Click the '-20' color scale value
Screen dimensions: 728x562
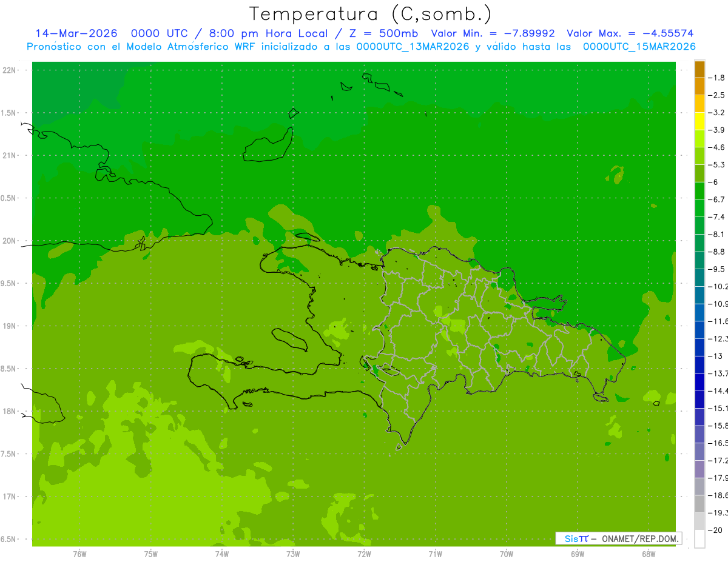pos(715,530)
